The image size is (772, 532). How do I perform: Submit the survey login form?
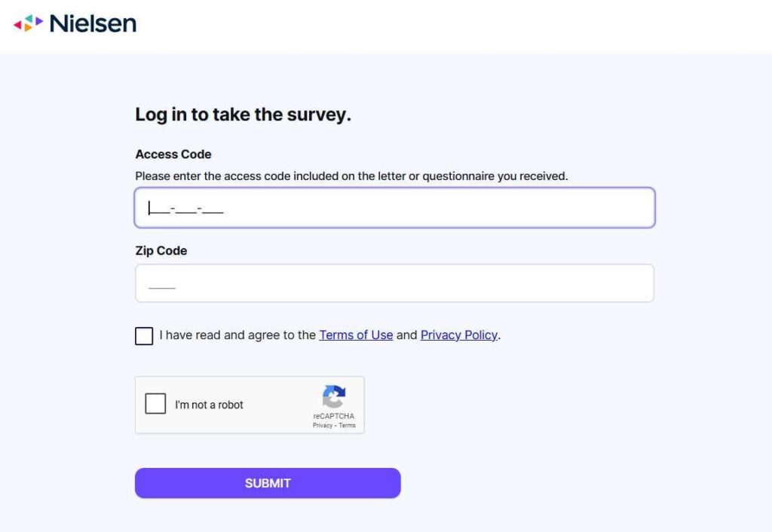click(268, 483)
